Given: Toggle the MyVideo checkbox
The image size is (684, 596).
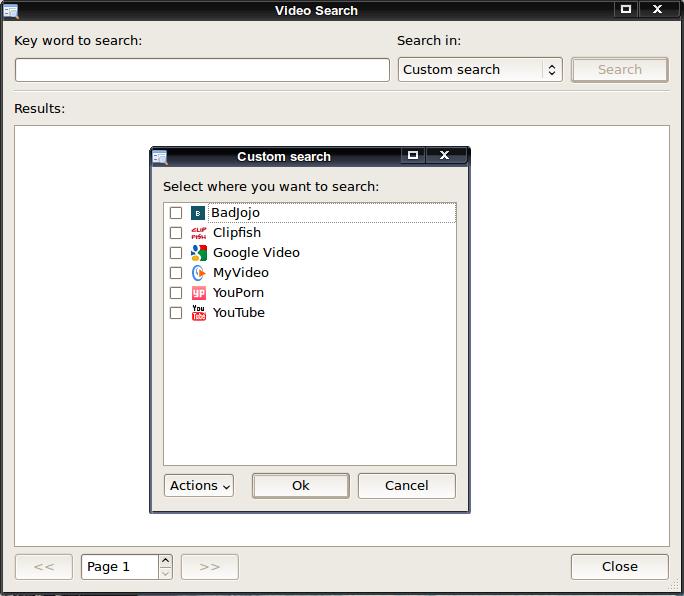Looking at the screenshot, I should coord(176,273).
